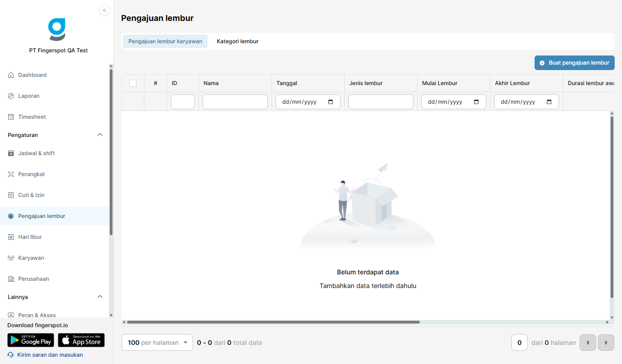Select Pengajuan lembur clock icon
The width and height of the screenshot is (622, 364).
tap(11, 216)
